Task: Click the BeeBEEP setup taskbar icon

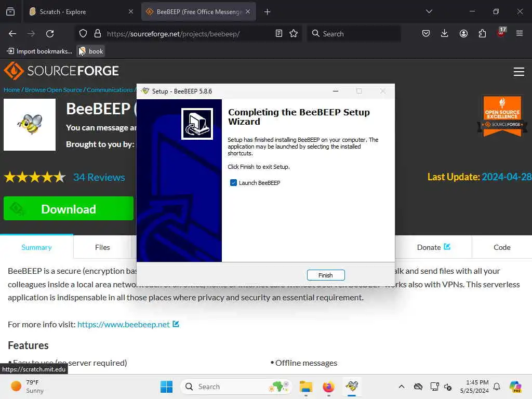Action: (x=352, y=387)
